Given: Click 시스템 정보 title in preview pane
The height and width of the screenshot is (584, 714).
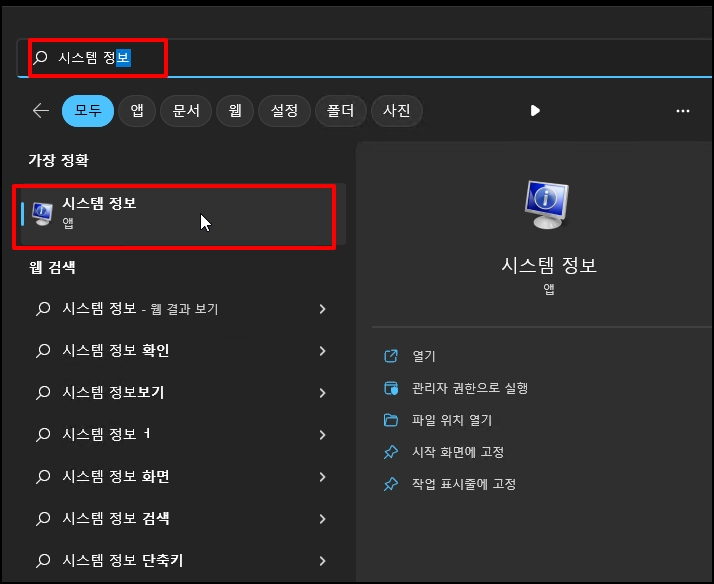Looking at the screenshot, I should (x=549, y=265).
